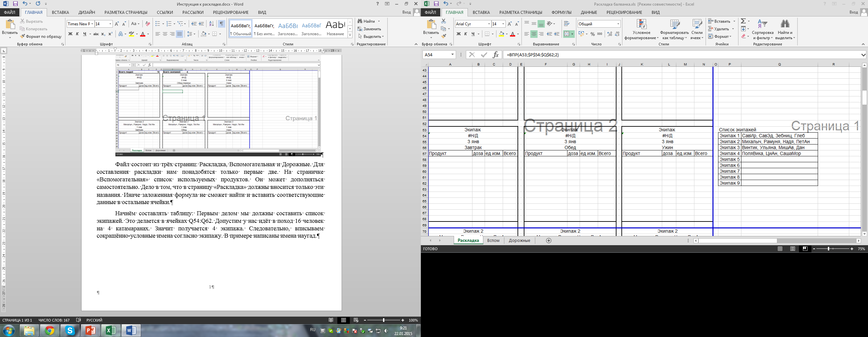Image resolution: width=868 pixels, height=337 pixels.
Task: Align text left in Word
Action: [157, 34]
